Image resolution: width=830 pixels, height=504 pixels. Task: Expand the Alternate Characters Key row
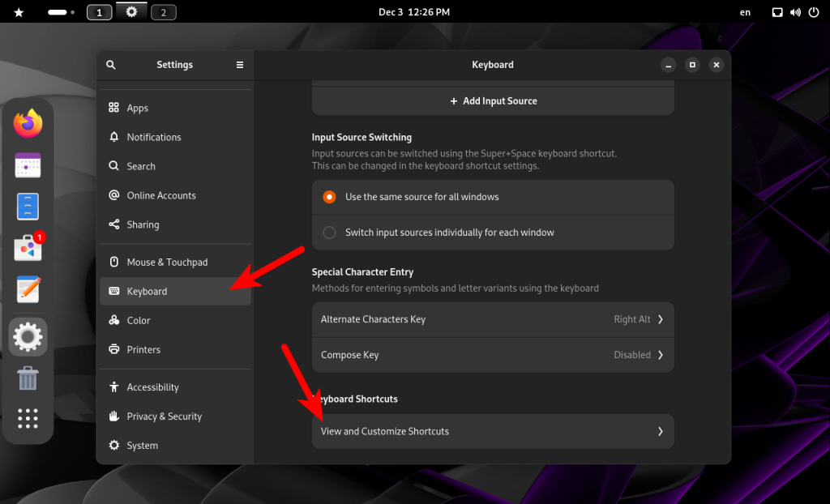(493, 319)
